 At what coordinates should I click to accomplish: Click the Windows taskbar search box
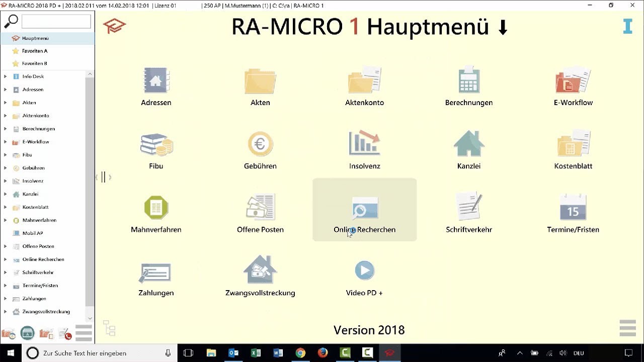tap(100, 353)
